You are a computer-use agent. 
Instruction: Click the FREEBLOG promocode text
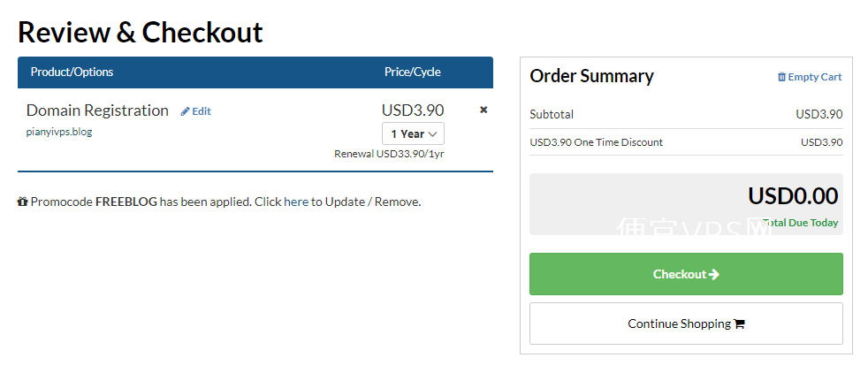[x=126, y=202]
